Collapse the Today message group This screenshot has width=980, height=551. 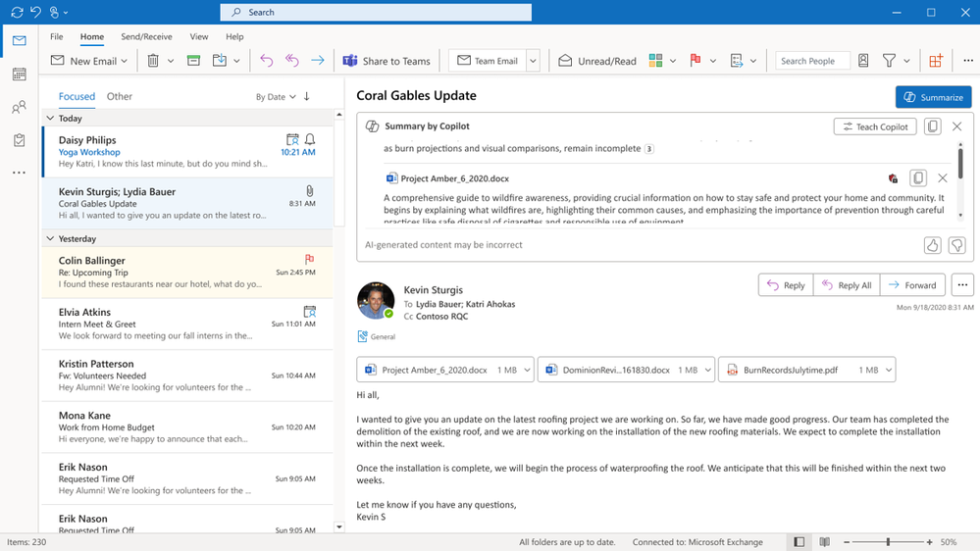tap(50, 119)
